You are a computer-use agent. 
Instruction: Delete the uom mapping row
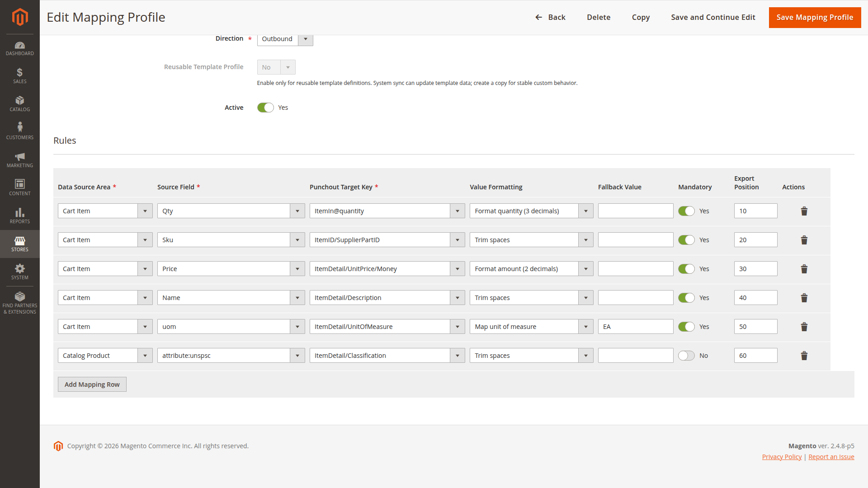pyautogui.click(x=804, y=327)
